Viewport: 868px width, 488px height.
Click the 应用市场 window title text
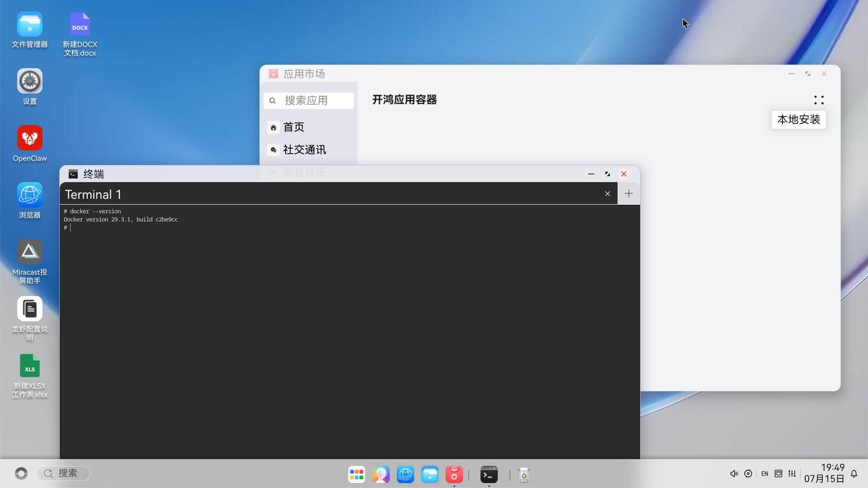click(x=304, y=74)
